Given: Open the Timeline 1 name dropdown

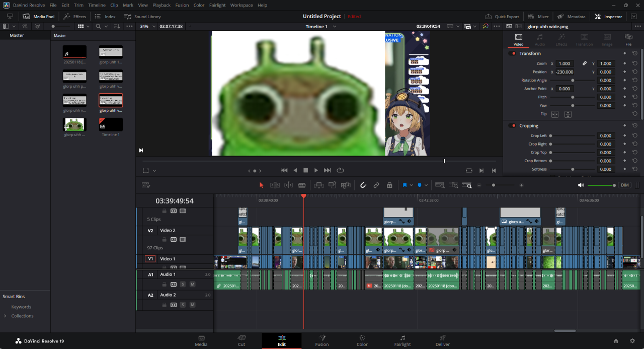Looking at the screenshot, I should point(334,26).
